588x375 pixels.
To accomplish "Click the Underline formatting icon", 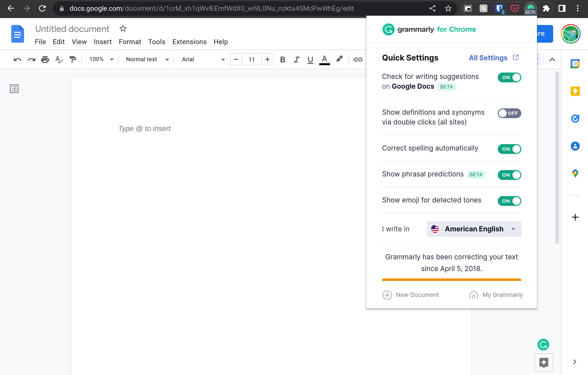I will [x=310, y=59].
